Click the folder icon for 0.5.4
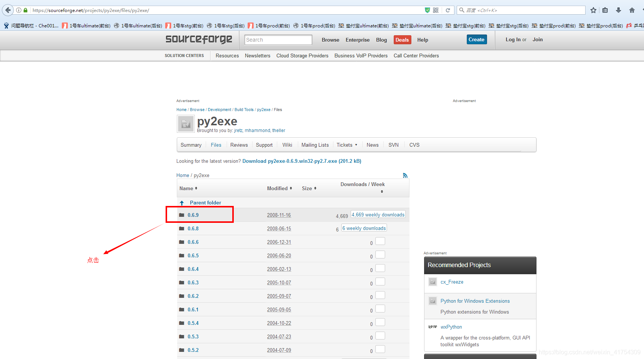The image size is (644, 359). click(x=182, y=323)
